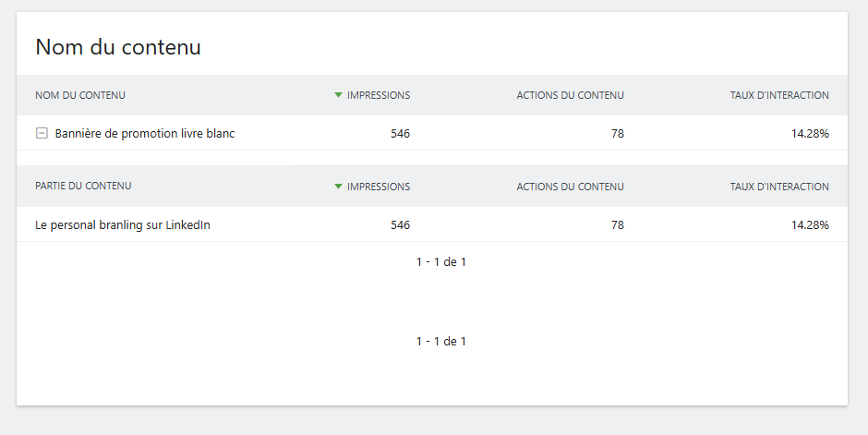Viewport: 868px width, 435px height.
Task: Click actions value 78 in the Bannière row
Action: coord(617,133)
